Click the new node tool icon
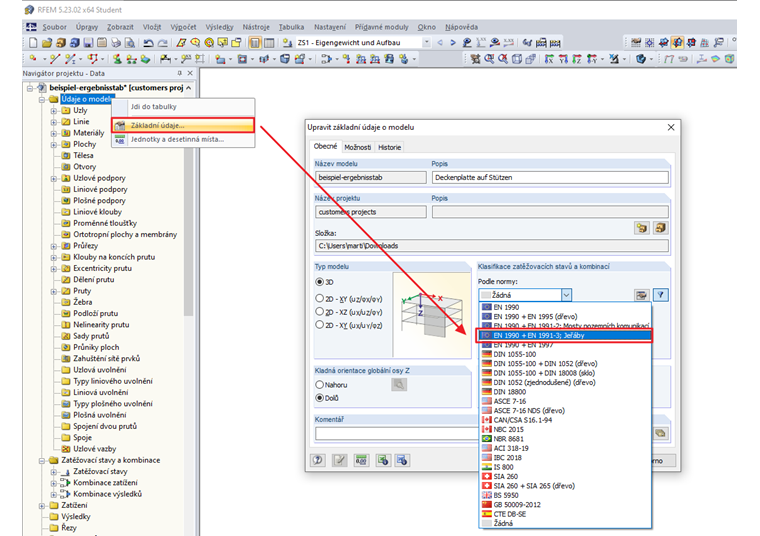Image resolution: width=760 pixels, height=536 pixels. pyautogui.click(x=33, y=59)
